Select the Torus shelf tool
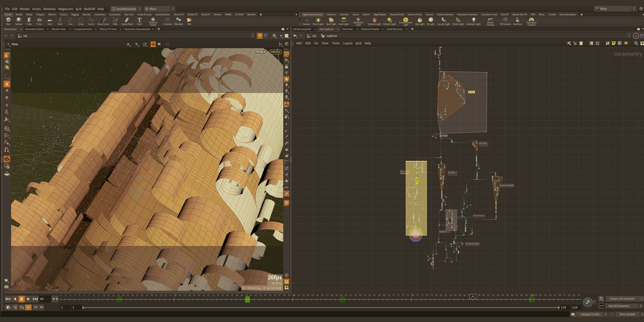644x322 pixels. point(39,21)
